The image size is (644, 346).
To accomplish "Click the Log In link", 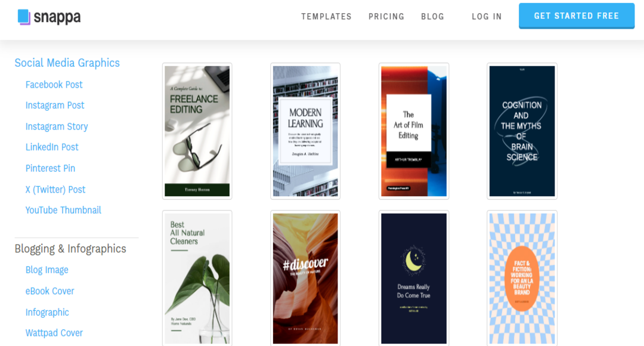I will pyautogui.click(x=487, y=17).
